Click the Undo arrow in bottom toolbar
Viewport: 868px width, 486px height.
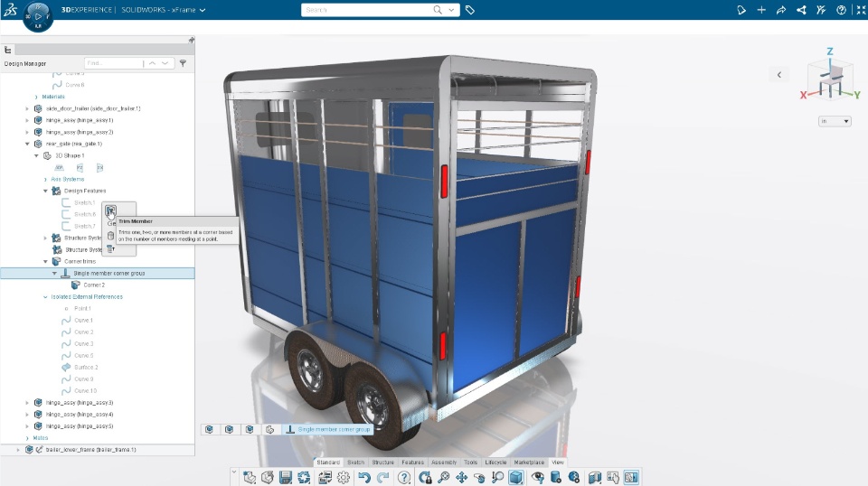click(x=363, y=477)
